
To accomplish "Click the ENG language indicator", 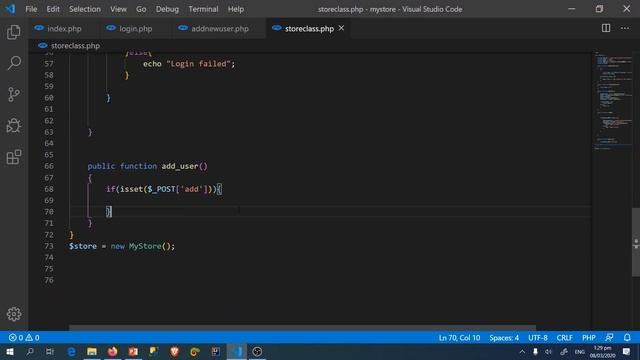I will 580,352.
